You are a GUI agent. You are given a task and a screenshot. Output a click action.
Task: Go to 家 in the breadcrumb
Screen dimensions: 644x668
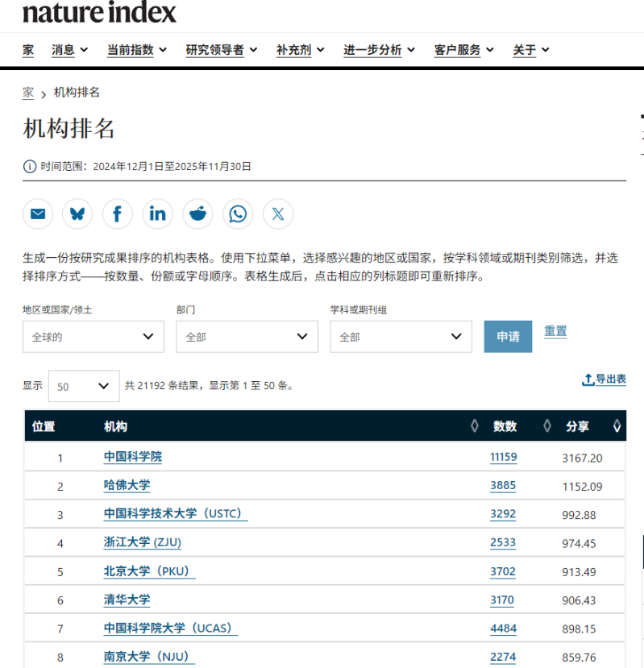click(x=28, y=93)
